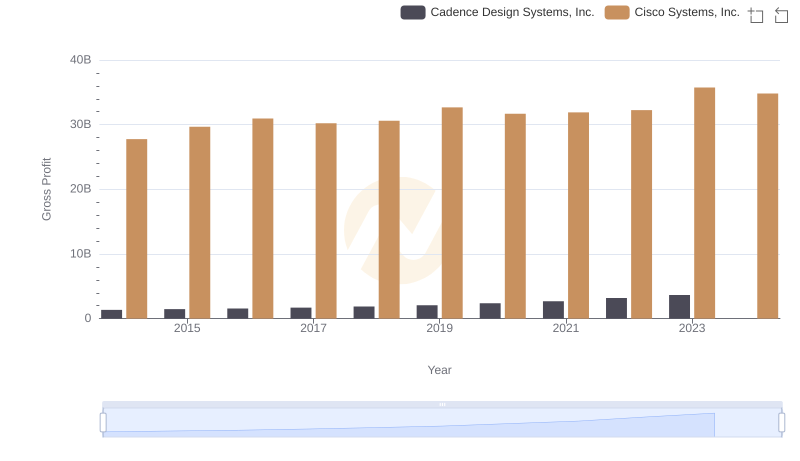Image resolution: width=800 pixels, height=461 pixels.
Task: Click the 40B y-axis label
Action: pos(81,60)
